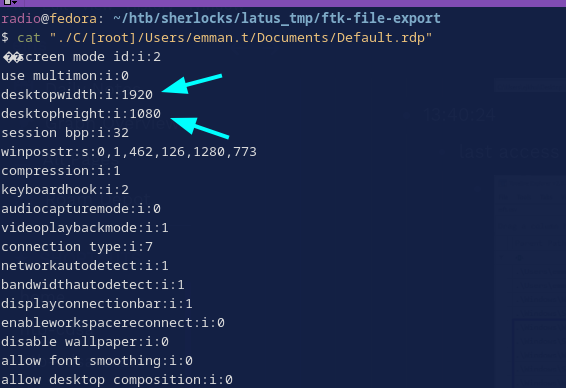Click the radio@fedora prompt text
Viewport: 566px width, 388px height.
point(49,18)
